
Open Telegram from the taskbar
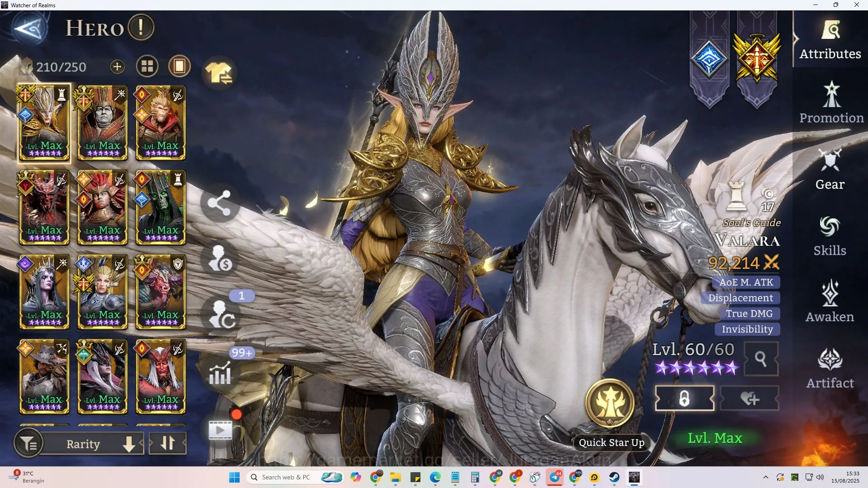(x=555, y=477)
